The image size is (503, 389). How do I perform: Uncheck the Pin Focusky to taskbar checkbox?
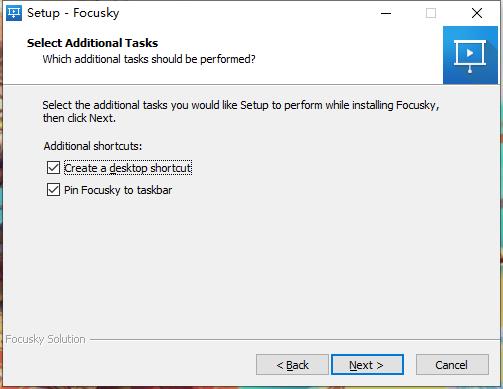[x=53, y=190]
